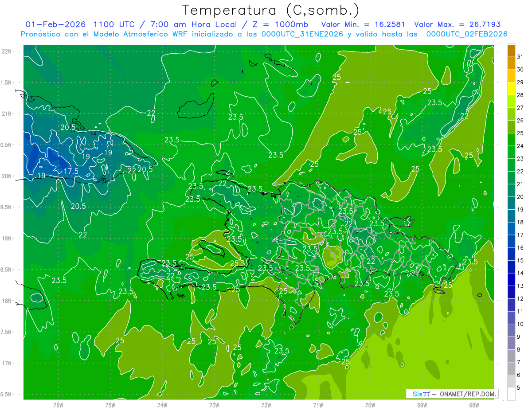Click the "17N" latitude axis label
Screen dimensions: 532x411
(8, 364)
